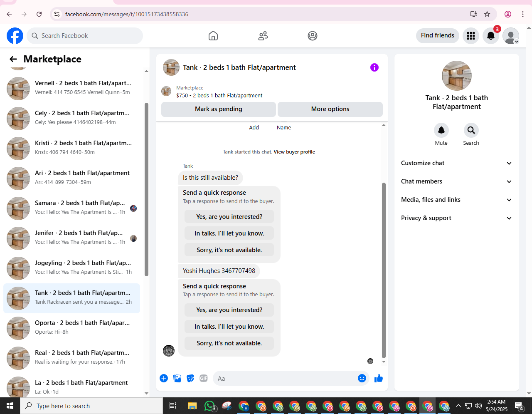Click the Search Facebook field

pyautogui.click(x=85, y=36)
